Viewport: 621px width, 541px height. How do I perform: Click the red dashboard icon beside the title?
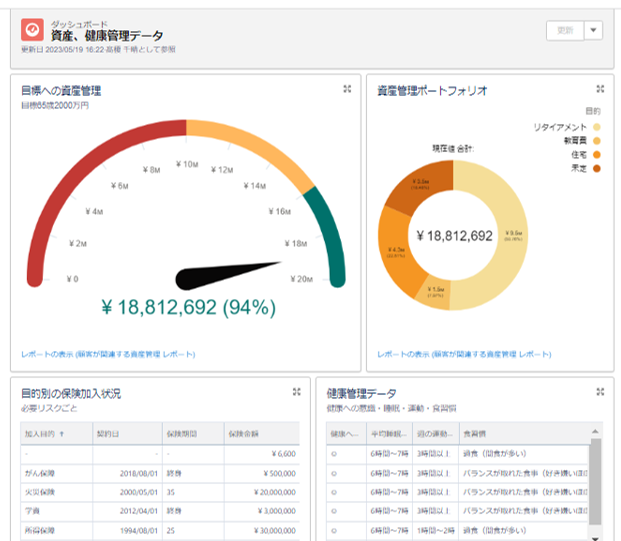click(x=33, y=30)
